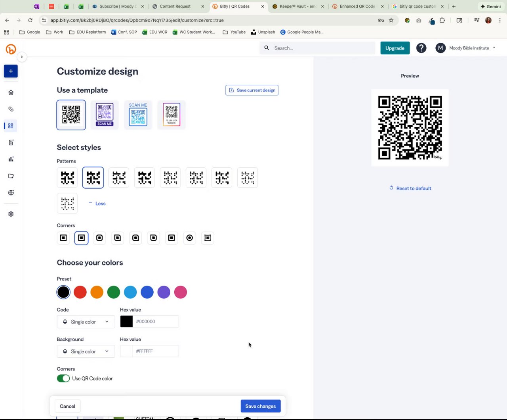Click the Search field
The width and height of the screenshot is (507, 420).
[x=317, y=48]
